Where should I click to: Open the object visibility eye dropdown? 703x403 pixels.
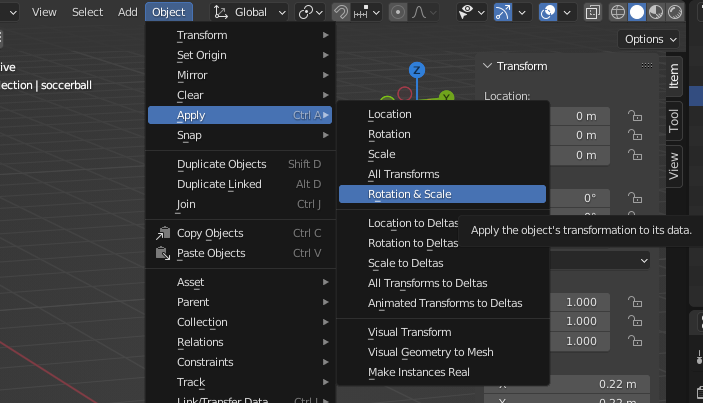coord(471,12)
